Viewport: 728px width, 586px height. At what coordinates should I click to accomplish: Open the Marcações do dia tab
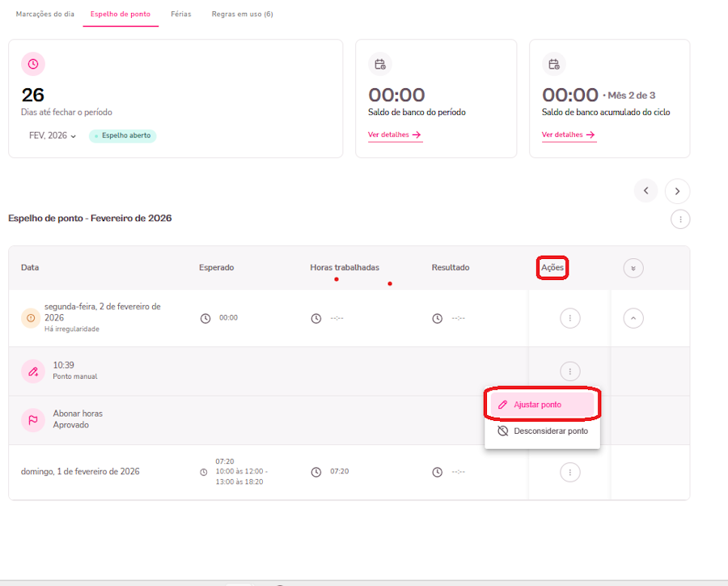(45, 14)
